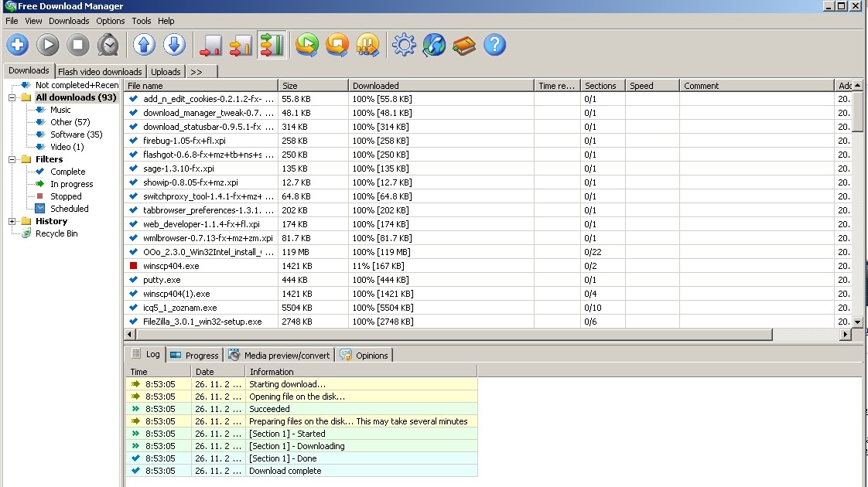Click the horizontal scrollbar left arrow
Viewport: 868px width, 487px height.
(x=129, y=334)
